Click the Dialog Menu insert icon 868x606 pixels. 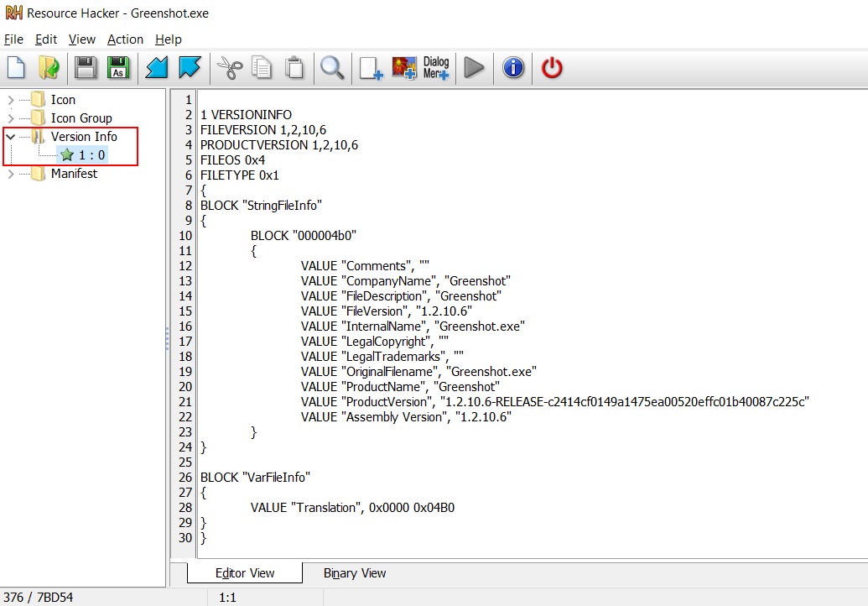pos(436,68)
